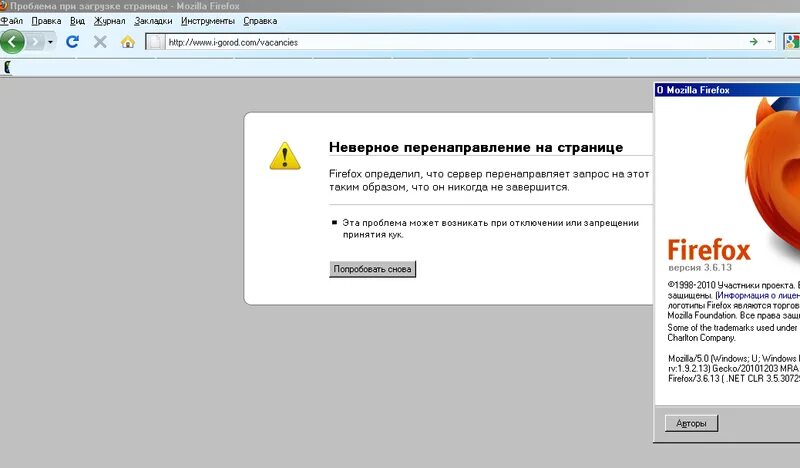The width and height of the screenshot is (800, 468).
Task: Click the green Go arrow in address bar
Action: pos(754,42)
